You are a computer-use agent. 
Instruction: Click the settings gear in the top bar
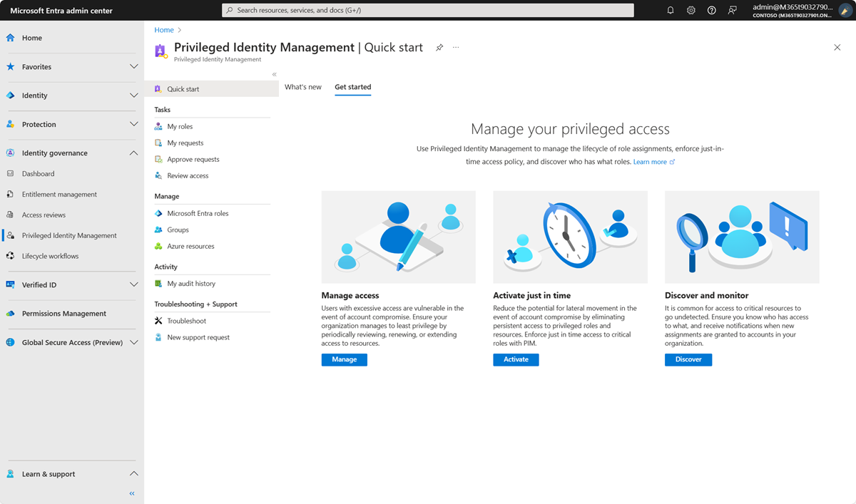coord(691,10)
